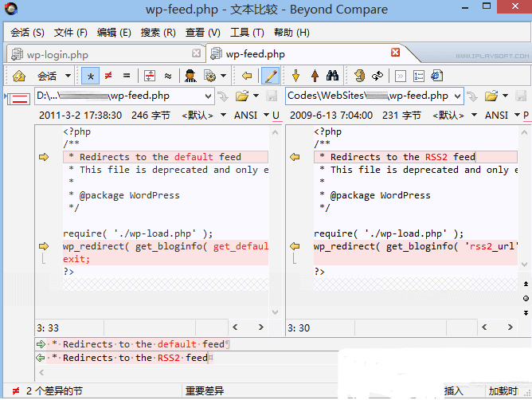This screenshot has width=532, height=400.
Task: Close the wp-feed.php tab
Action: (x=395, y=53)
